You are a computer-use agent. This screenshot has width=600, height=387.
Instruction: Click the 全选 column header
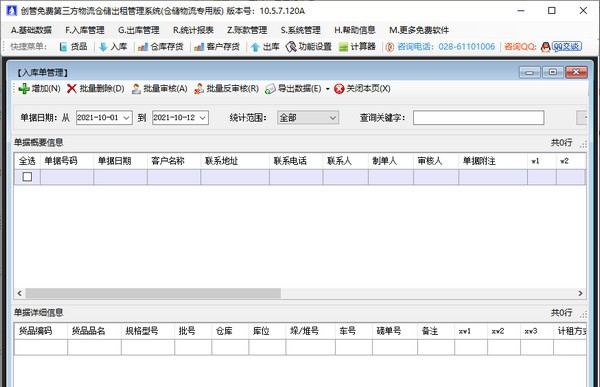[x=27, y=161]
